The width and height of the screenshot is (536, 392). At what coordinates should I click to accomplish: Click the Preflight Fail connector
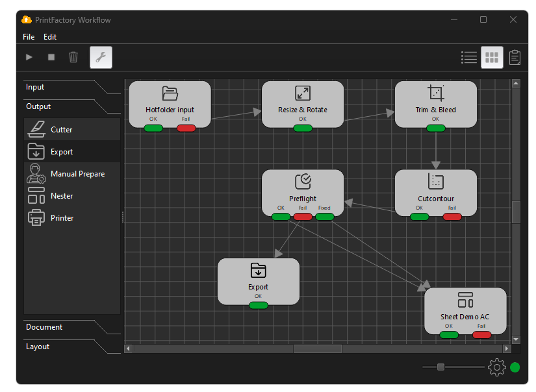point(303,217)
